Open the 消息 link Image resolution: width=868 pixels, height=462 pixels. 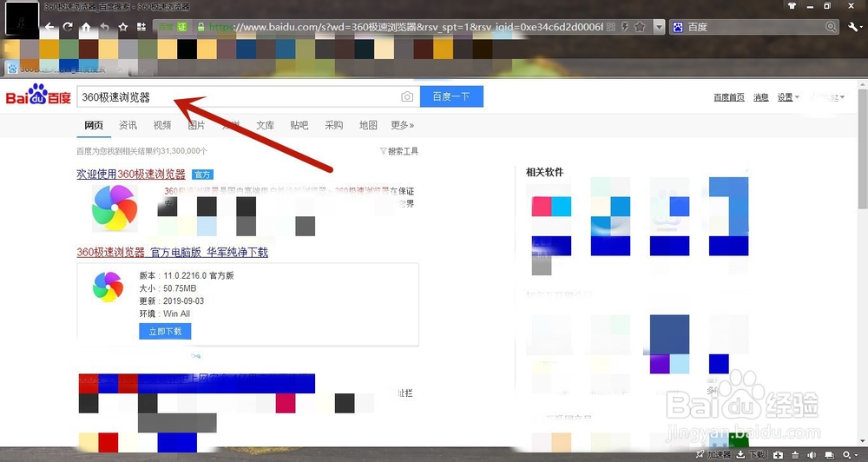click(760, 97)
